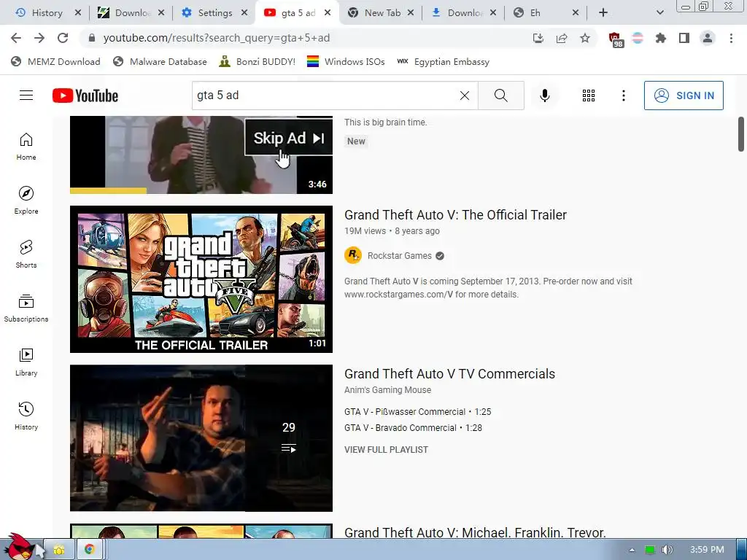
Task: Click the install app icon in address bar
Action: (538, 38)
